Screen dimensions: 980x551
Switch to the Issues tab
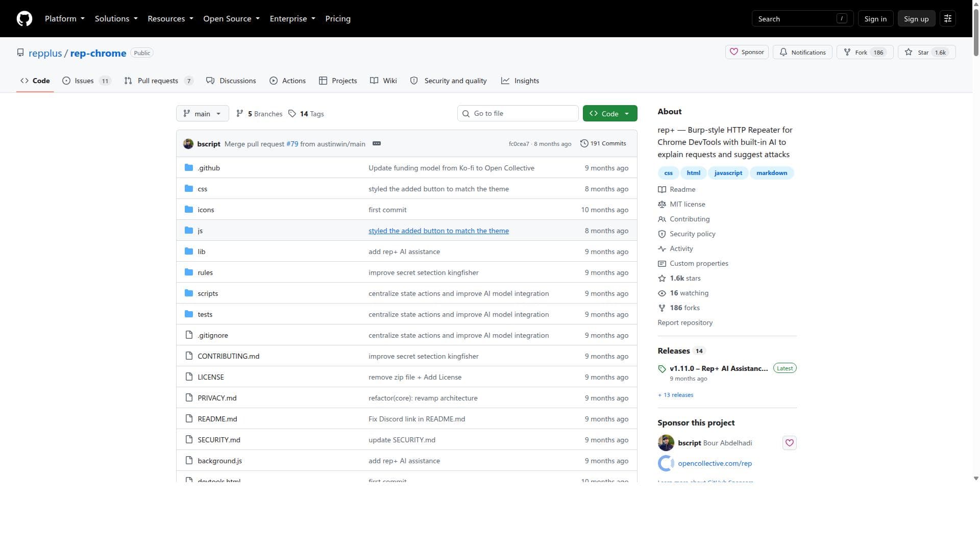[86, 81]
